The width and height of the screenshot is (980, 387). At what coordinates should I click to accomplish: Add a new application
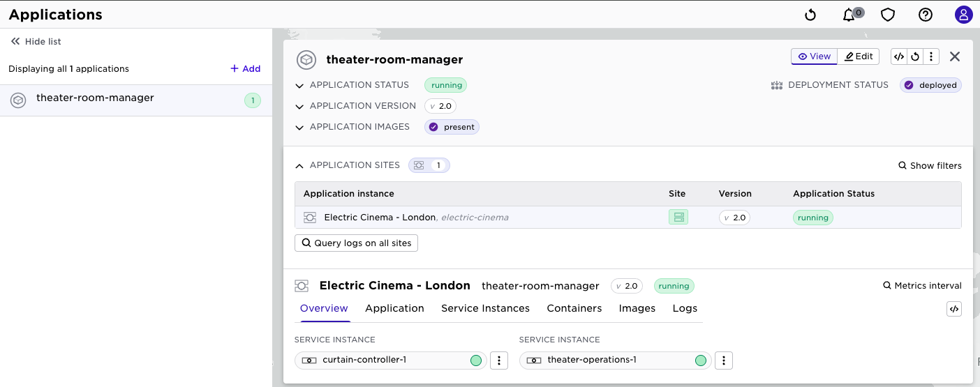click(x=246, y=68)
